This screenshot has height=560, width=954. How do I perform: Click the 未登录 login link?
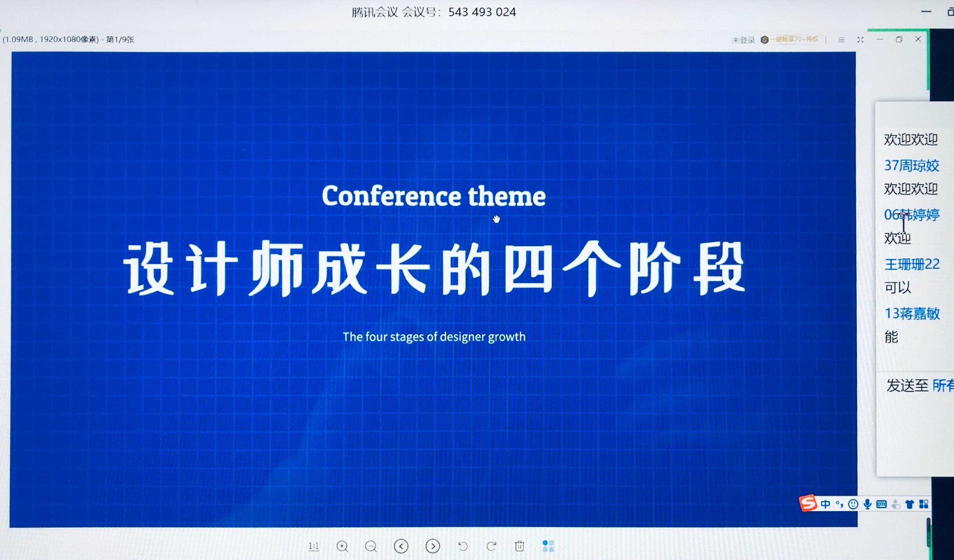(743, 40)
